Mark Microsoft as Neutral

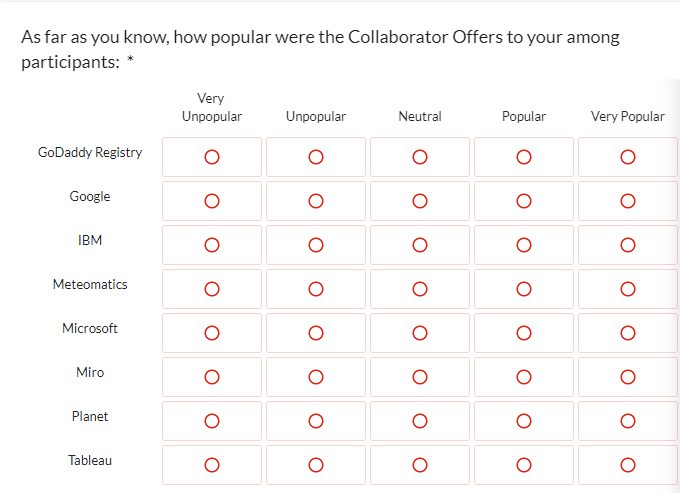[x=420, y=333]
